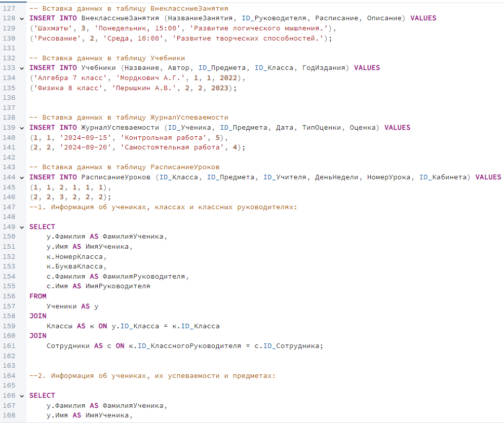Image resolution: width=504 pixels, height=423 pixels.
Task: Click the JOIN keyword on line 160
Action: (38, 336)
